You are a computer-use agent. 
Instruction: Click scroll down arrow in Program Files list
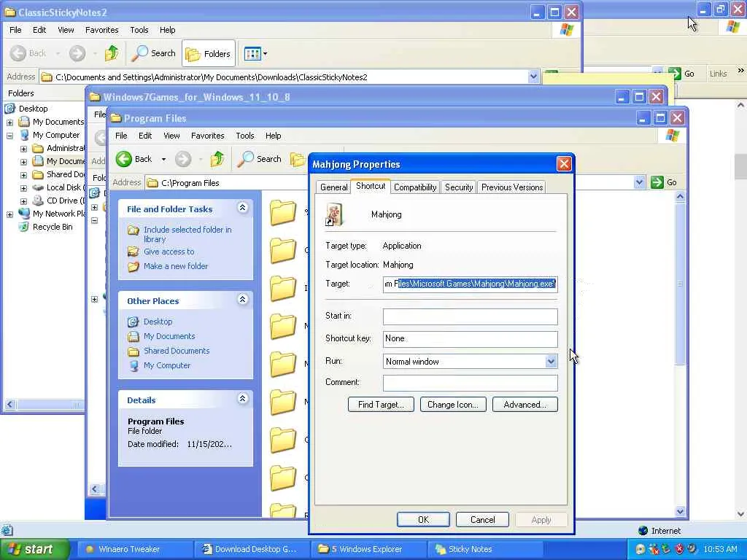pos(680,512)
